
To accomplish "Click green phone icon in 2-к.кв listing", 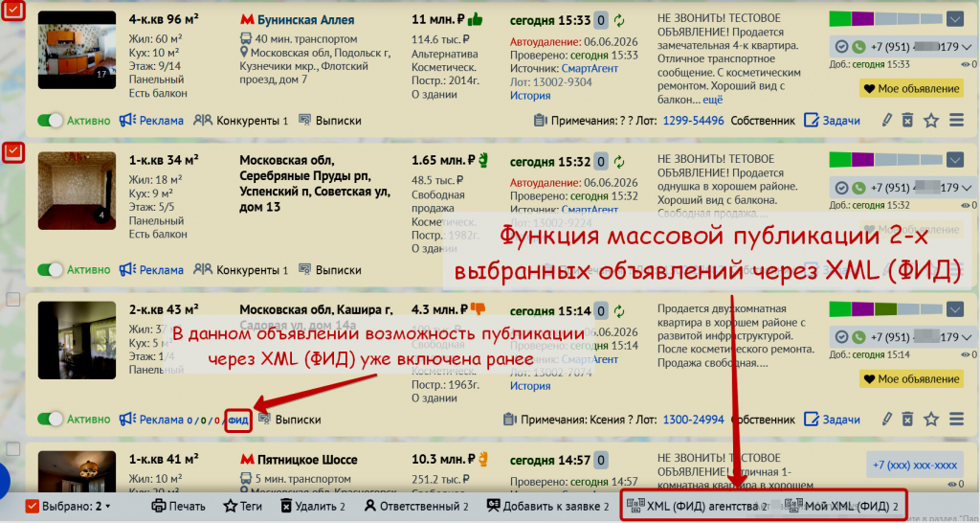I will 858,337.
